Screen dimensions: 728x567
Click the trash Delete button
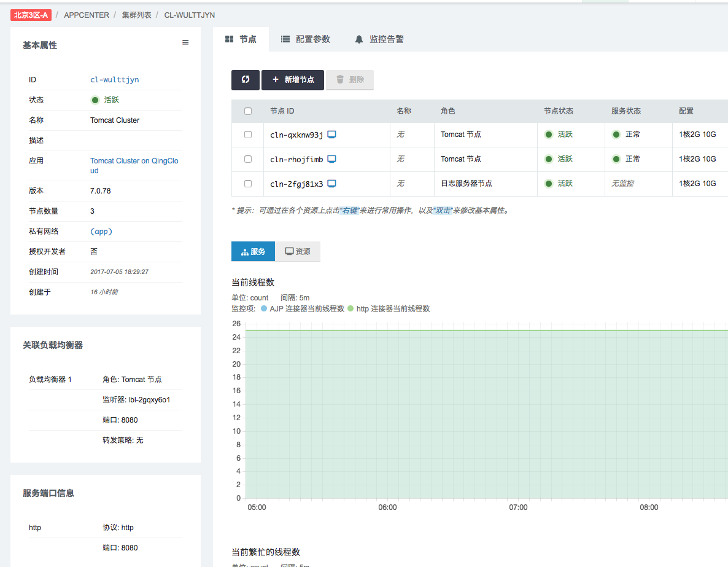tap(350, 80)
